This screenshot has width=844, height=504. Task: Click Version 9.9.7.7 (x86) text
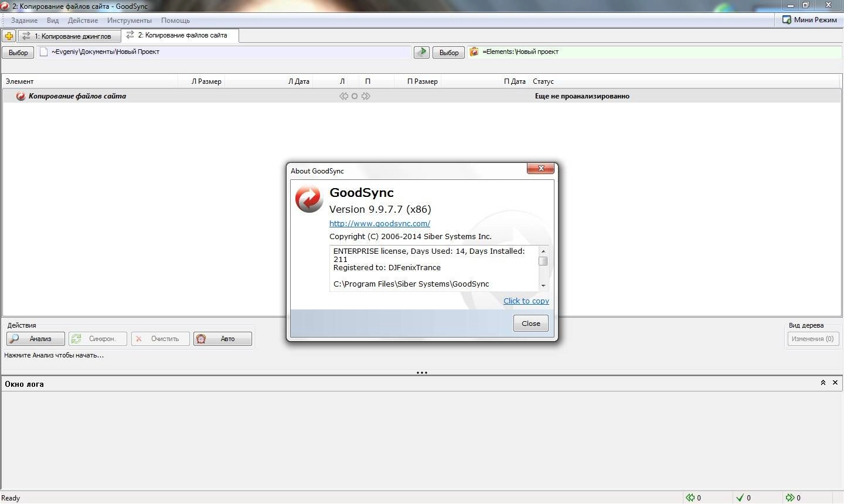(x=380, y=209)
